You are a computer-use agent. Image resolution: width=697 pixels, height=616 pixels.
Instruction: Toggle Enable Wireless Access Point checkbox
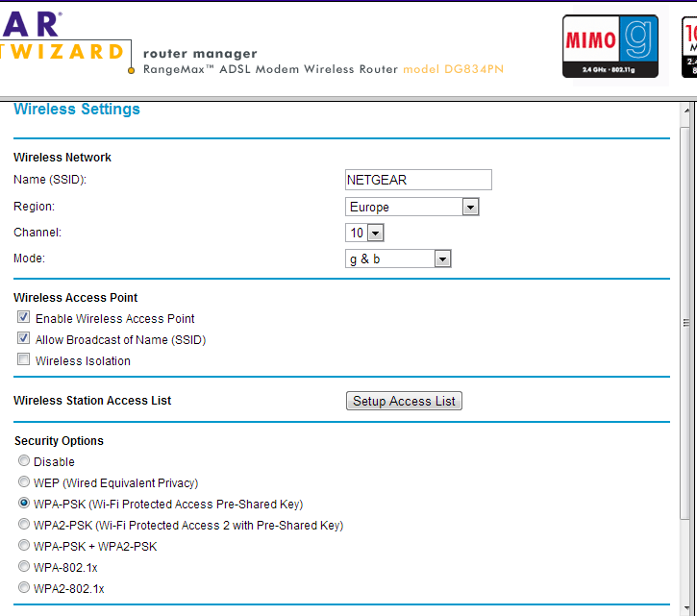[x=23, y=318]
